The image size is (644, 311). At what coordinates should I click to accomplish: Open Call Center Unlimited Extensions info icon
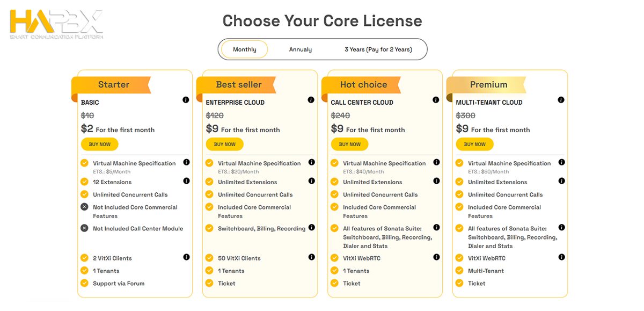pos(436,181)
